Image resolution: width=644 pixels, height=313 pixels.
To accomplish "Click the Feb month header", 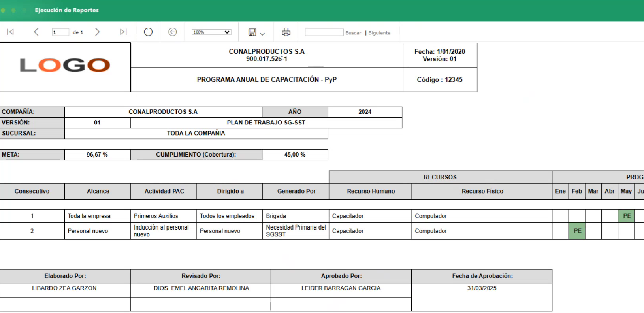I will (x=577, y=191).
